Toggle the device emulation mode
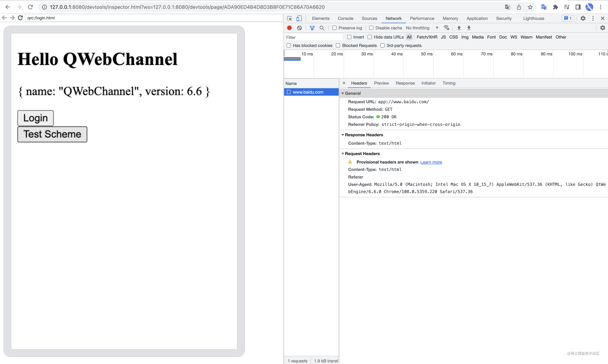 [299, 18]
